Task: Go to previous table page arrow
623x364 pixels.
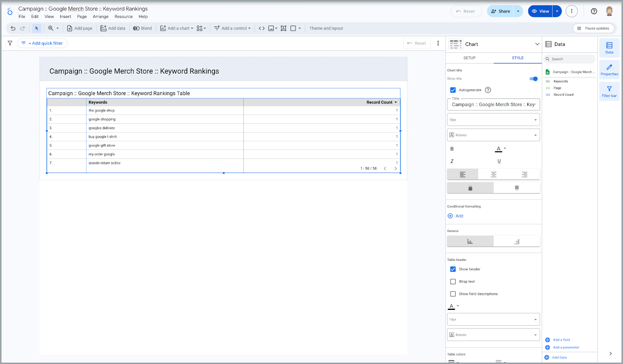Action: click(385, 169)
